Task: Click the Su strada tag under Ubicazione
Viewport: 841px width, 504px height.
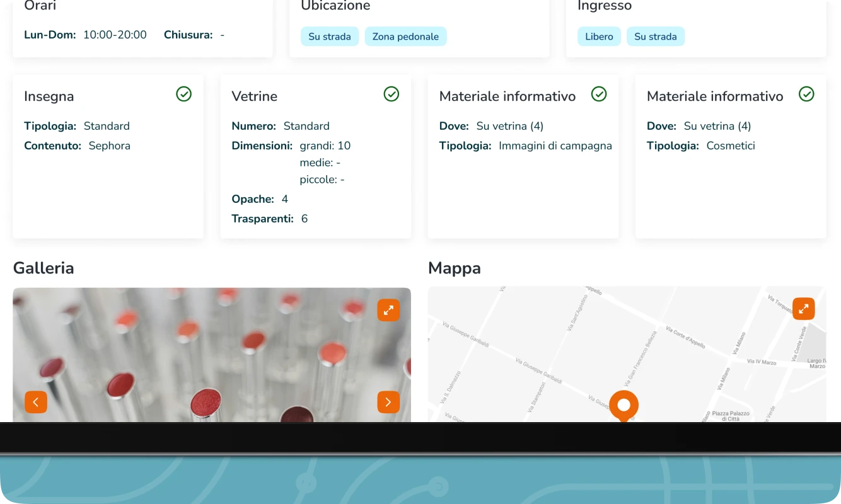Action: click(x=330, y=37)
